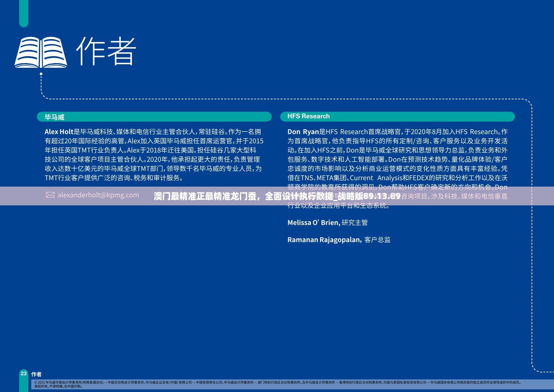Select the 作者 page heading
554x392 pixels.
click(x=106, y=51)
